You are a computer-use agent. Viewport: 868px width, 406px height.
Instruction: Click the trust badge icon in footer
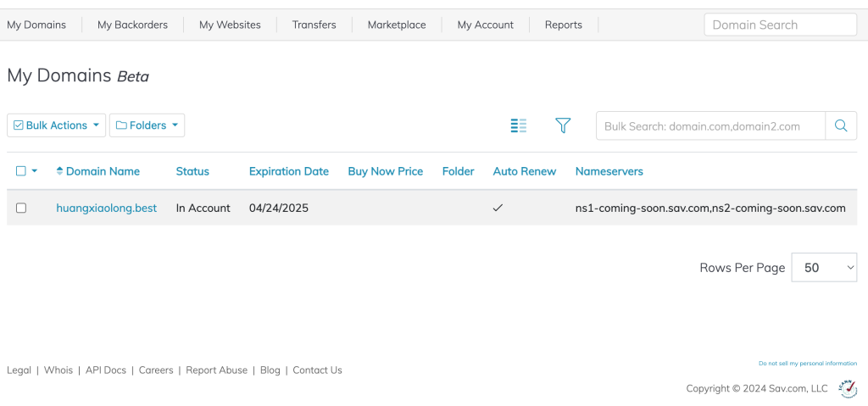tap(847, 387)
